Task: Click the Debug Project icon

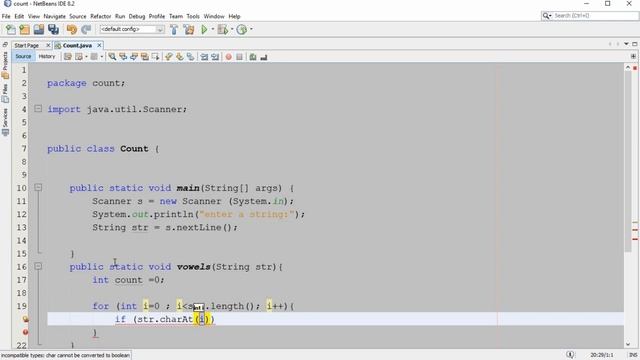Action: point(223,29)
